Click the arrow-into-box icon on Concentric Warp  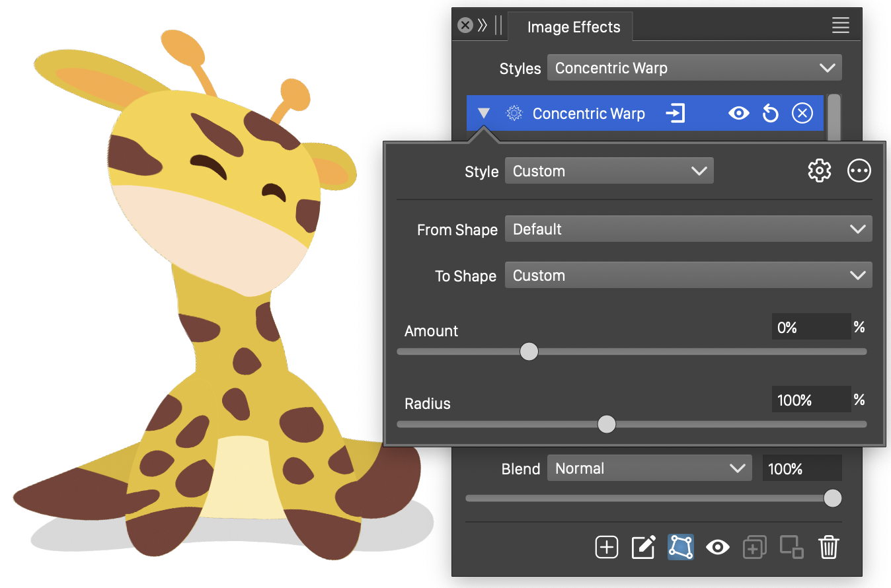click(675, 114)
